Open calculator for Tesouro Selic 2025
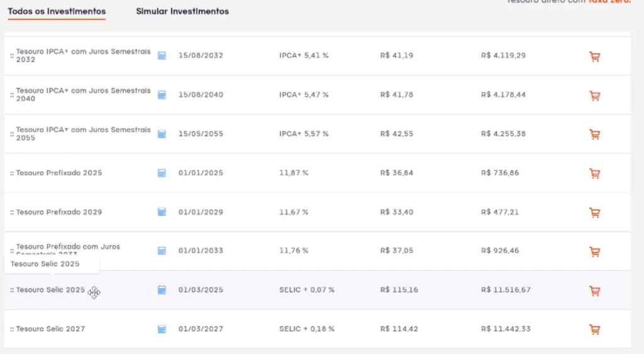644x354 pixels. coord(162,290)
